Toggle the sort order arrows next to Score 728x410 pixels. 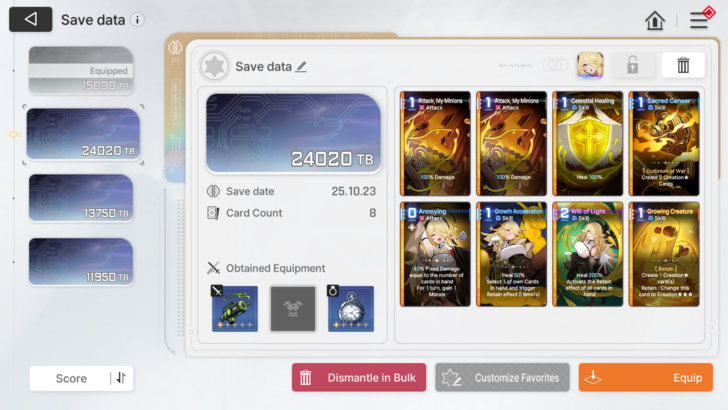[121, 378]
